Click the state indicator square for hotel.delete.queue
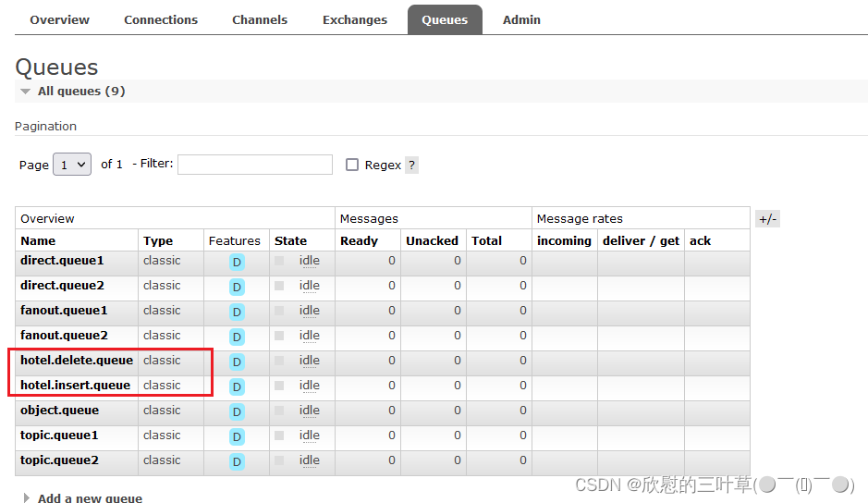Viewport: 868px width, 503px height. coord(279,361)
